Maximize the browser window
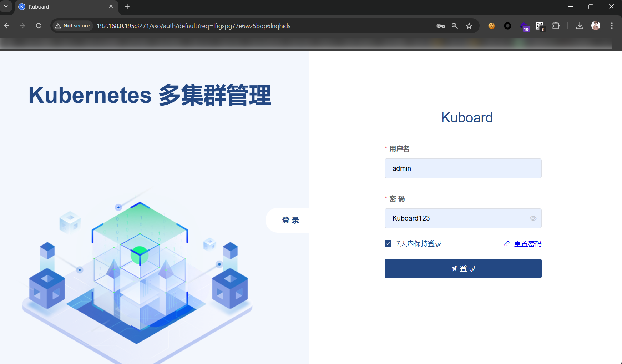 [x=591, y=7]
